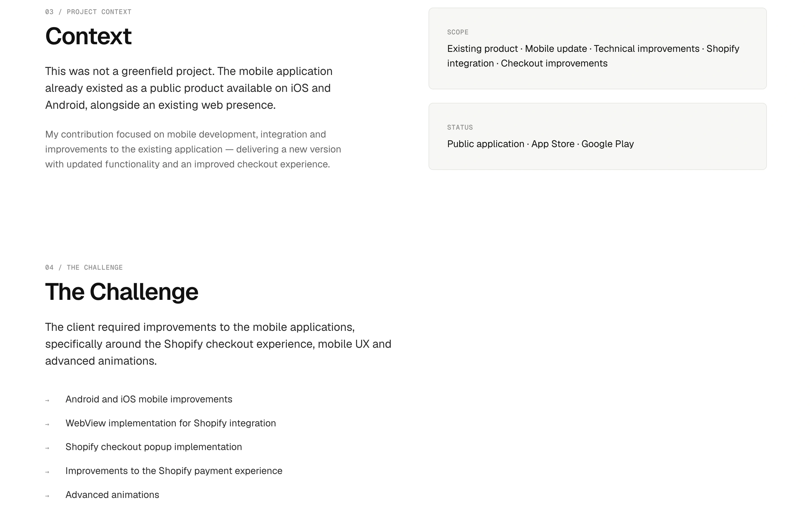Click the arrow bullet before WebView implementation

pyautogui.click(x=47, y=424)
